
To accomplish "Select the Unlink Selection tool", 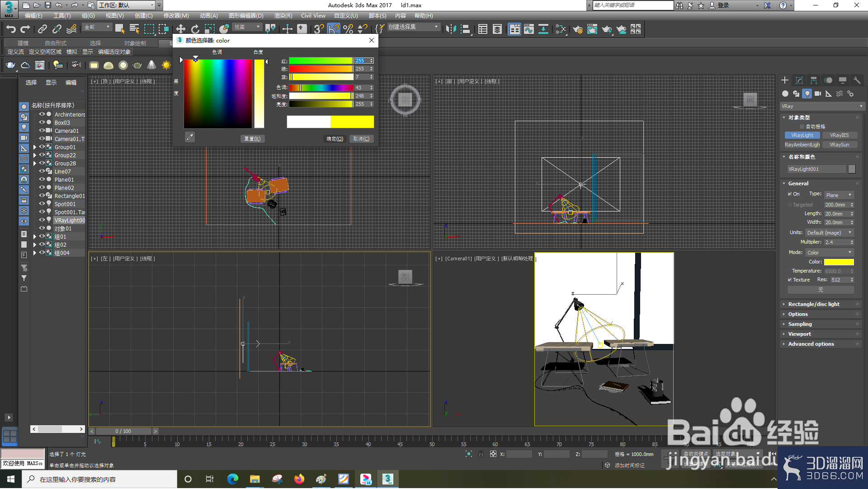I will (x=57, y=29).
